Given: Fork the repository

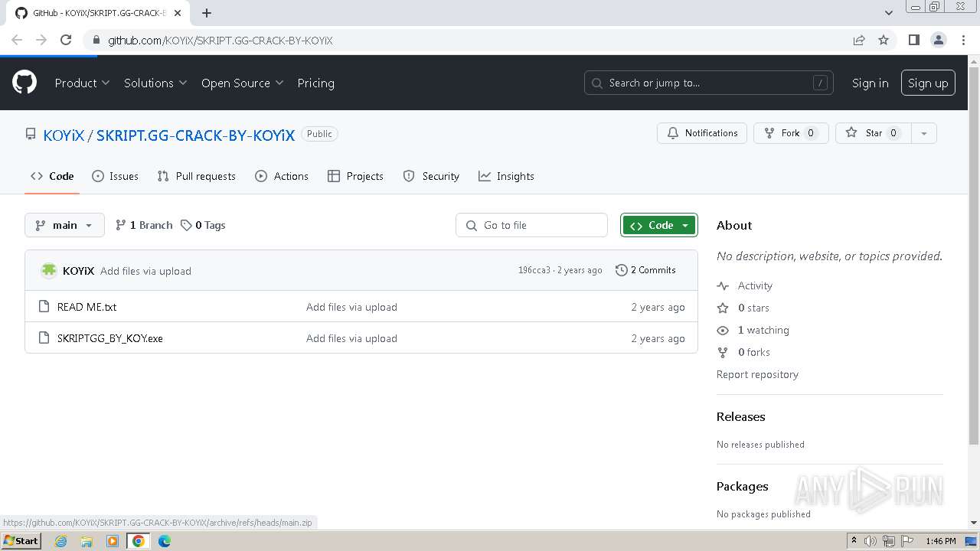Looking at the screenshot, I should pos(791,133).
